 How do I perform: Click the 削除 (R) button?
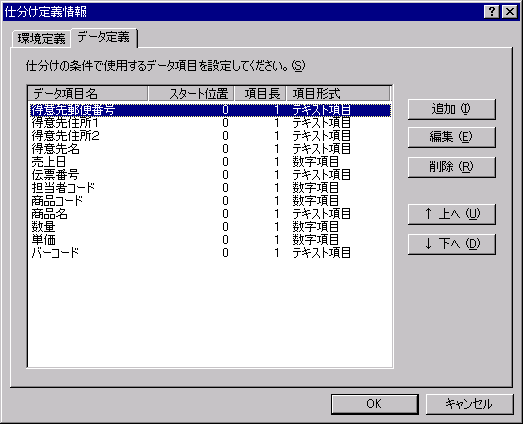[452, 167]
